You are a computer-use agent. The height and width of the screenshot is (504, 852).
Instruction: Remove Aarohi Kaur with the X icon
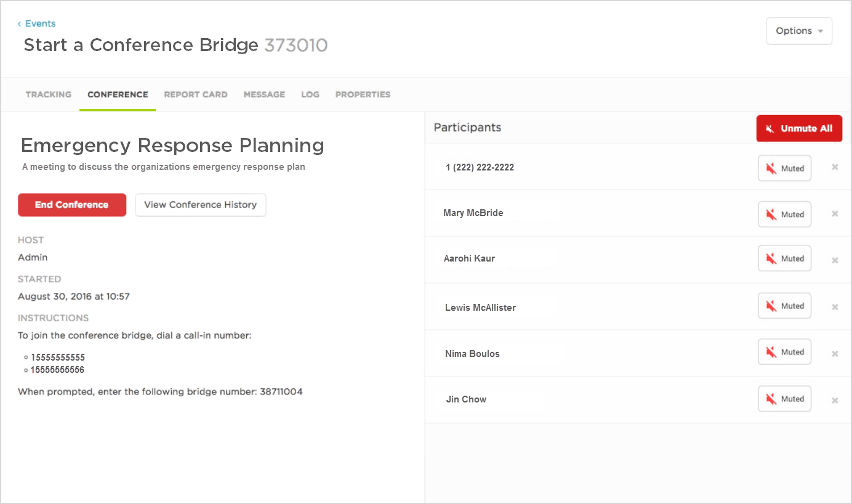pos(835,260)
